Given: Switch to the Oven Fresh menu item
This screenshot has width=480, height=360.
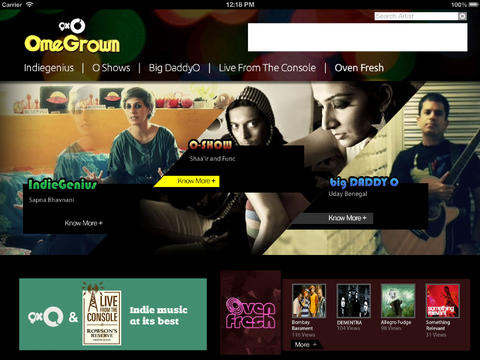Looking at the screenshot, I should (x=359, y=68).
